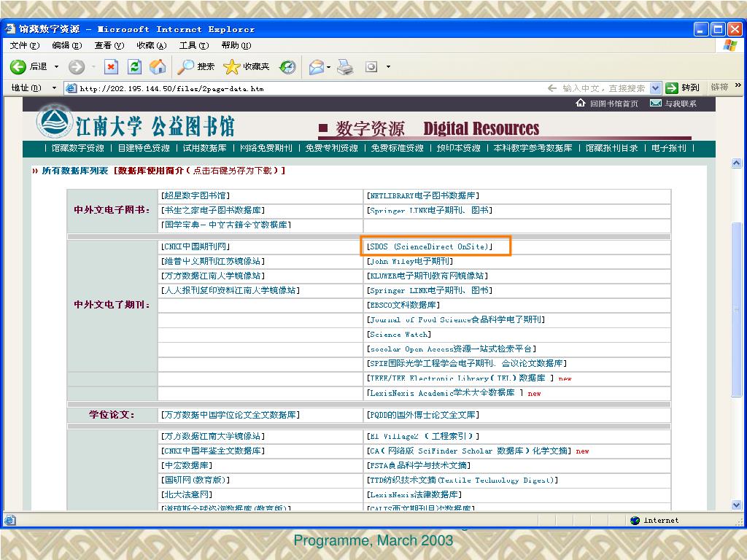Click the Mail envelope toolbar icon

(317, 67)
